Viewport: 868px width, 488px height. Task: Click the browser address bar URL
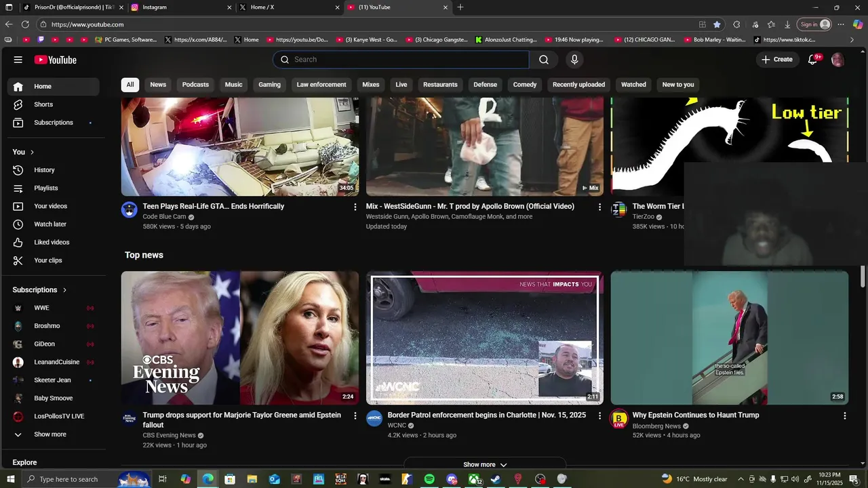87,24
